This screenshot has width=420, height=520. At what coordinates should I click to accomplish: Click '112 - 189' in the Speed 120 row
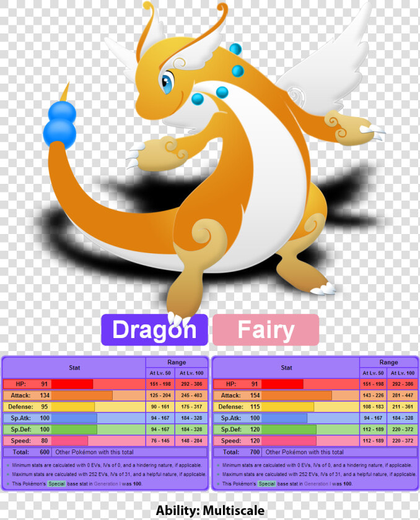[x=373, y=441]
